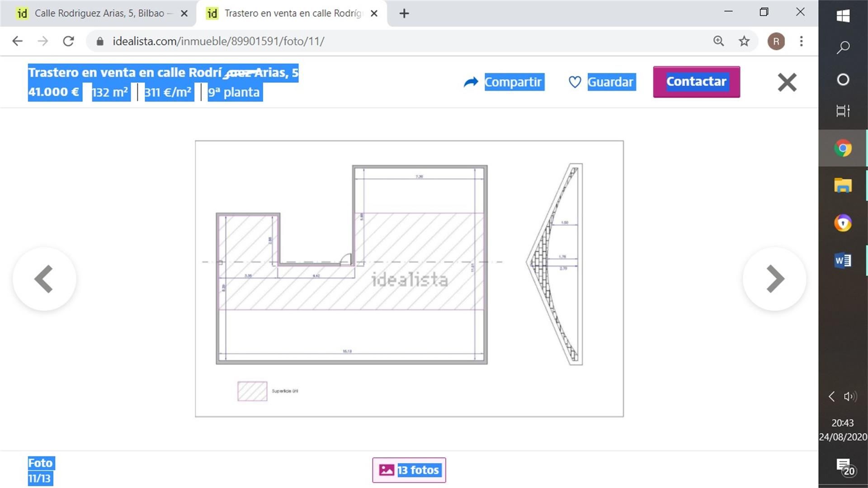Go to the previous photo arrow
The height and width of the screenshot is (488, 868).
point(44,279)
